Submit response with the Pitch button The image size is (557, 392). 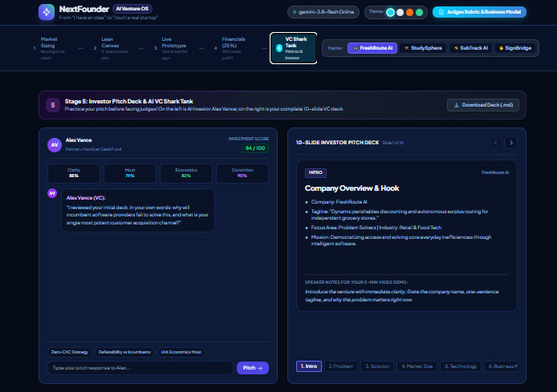253,368
